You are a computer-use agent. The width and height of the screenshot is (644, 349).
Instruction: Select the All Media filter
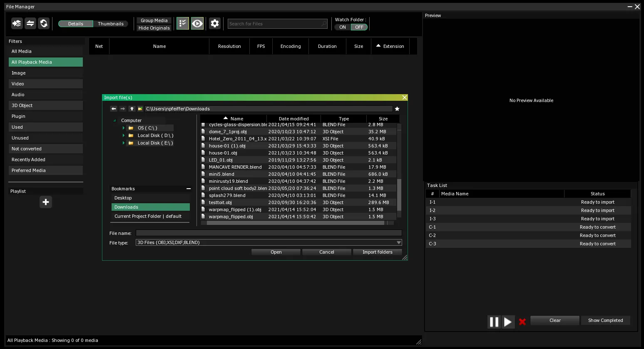coord(46,51)
